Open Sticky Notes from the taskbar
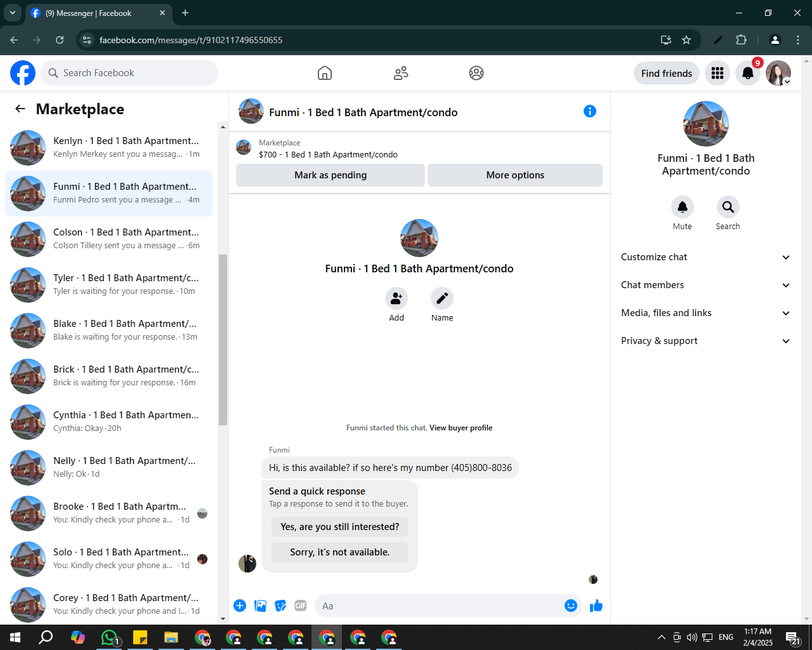 point(140,637)
